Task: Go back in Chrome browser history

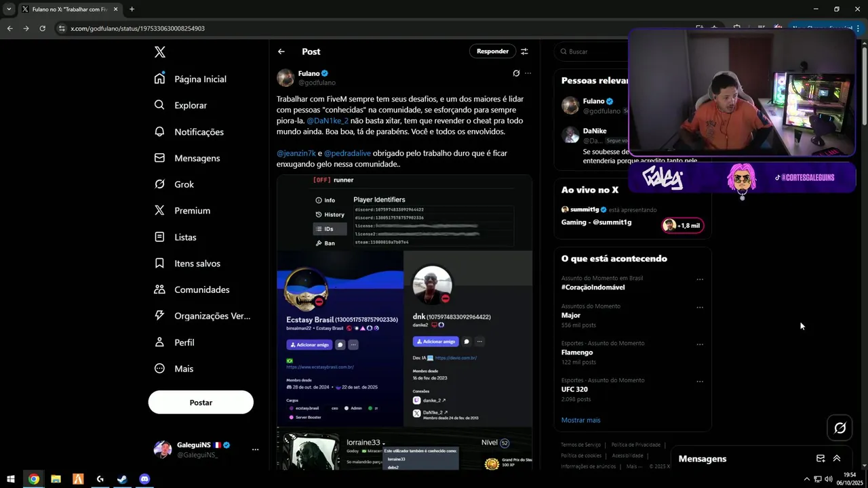Action: point(9,28)
